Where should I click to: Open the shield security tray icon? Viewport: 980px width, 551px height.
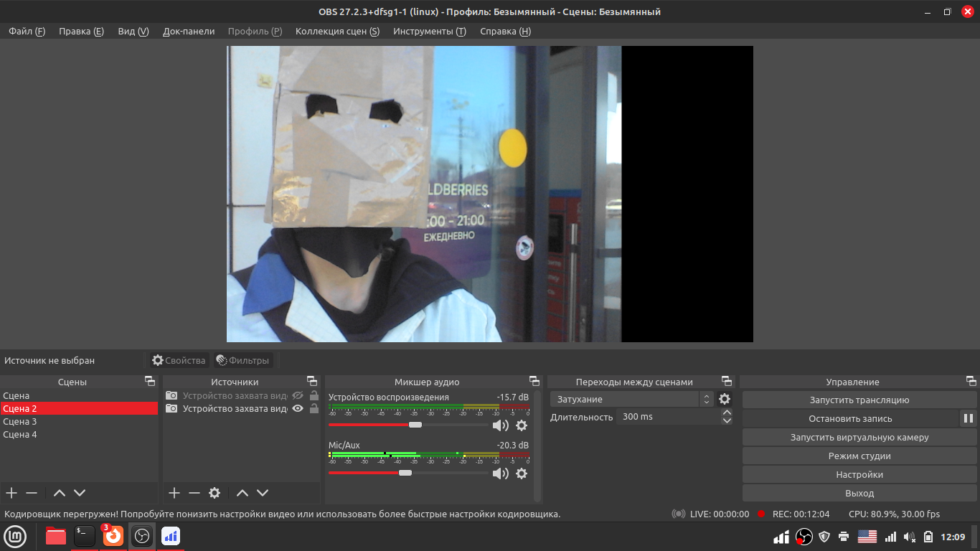pos(824,536)
